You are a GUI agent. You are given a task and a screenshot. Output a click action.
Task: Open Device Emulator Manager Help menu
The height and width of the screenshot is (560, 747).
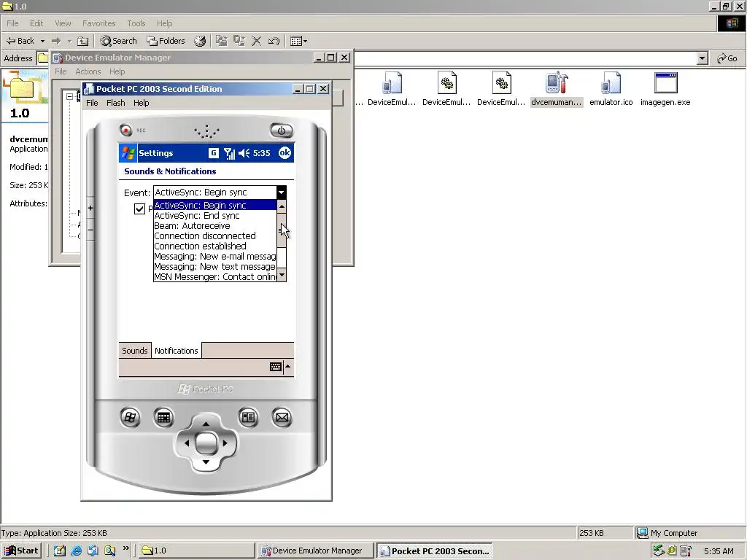coord(117,71)
